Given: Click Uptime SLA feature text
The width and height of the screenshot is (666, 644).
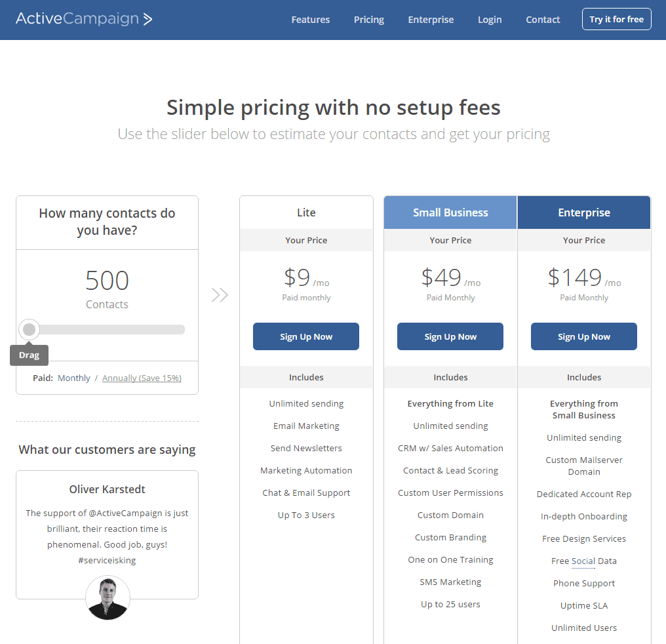Looking at the screenshot, I should (x=584, y=605).
